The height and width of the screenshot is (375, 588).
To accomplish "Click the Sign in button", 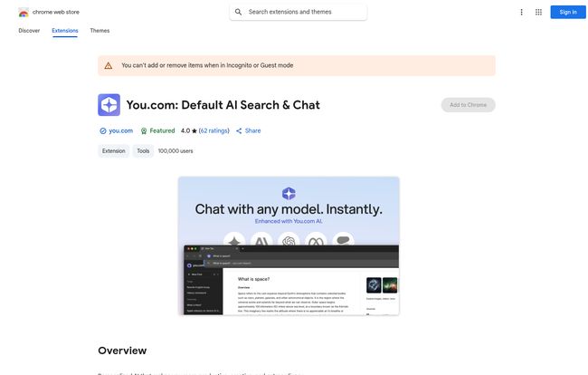I will coord(568,12).
